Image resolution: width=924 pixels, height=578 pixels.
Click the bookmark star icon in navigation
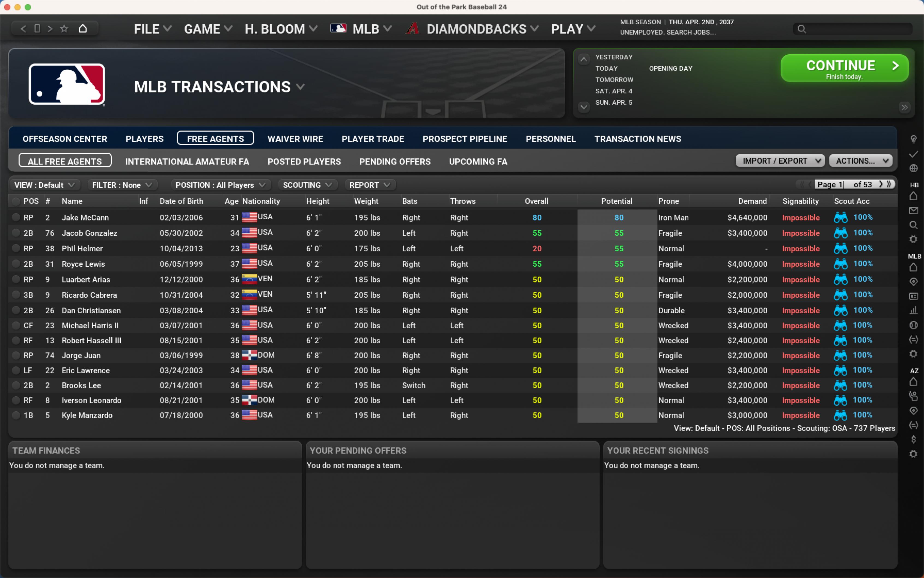click(x=64, y=29)
